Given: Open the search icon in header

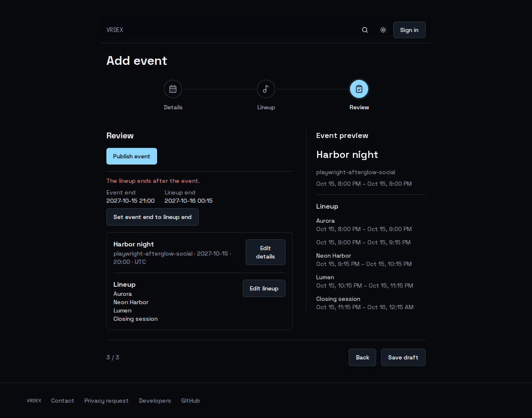Looking at the screenshot, I should coord(365,30).
